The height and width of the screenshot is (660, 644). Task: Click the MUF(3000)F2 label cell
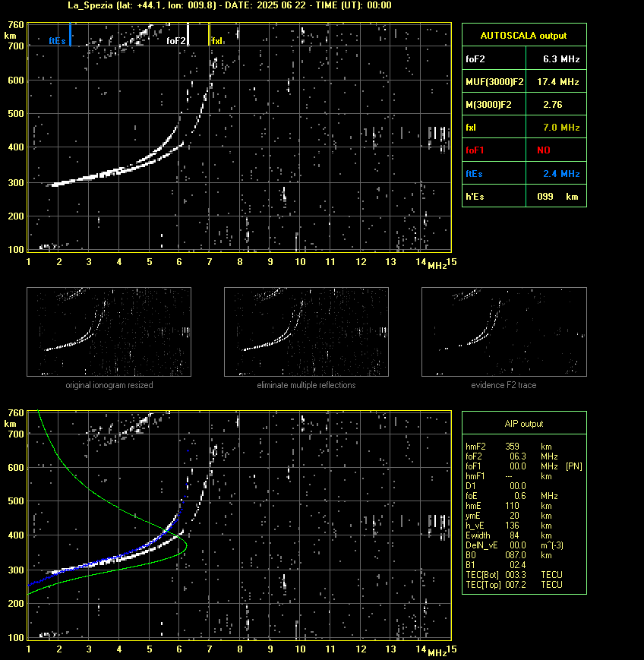pyautogui.click(x=494, y=82)
